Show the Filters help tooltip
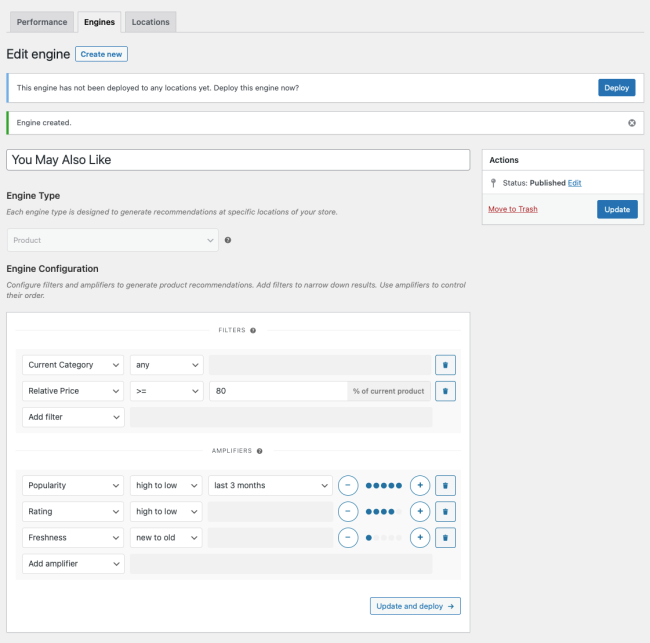This screenshot has width=650, height=643. 253,330
